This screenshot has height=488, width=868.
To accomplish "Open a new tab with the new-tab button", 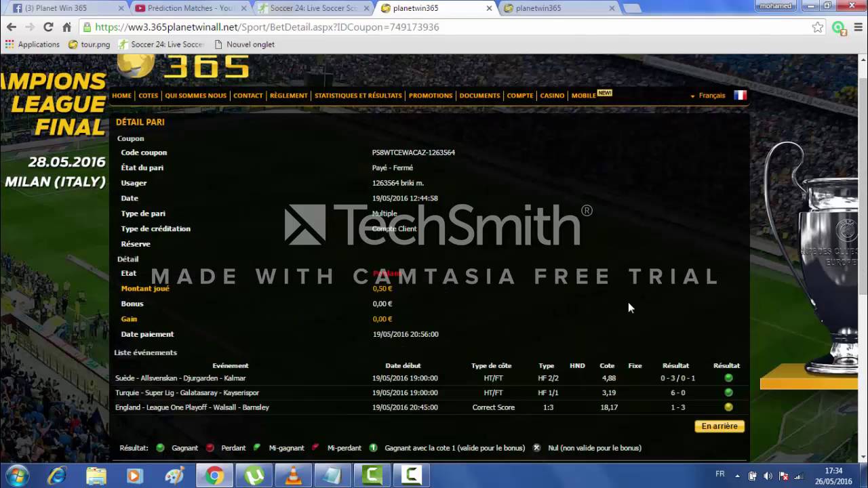I will click(x=632, y=8).
